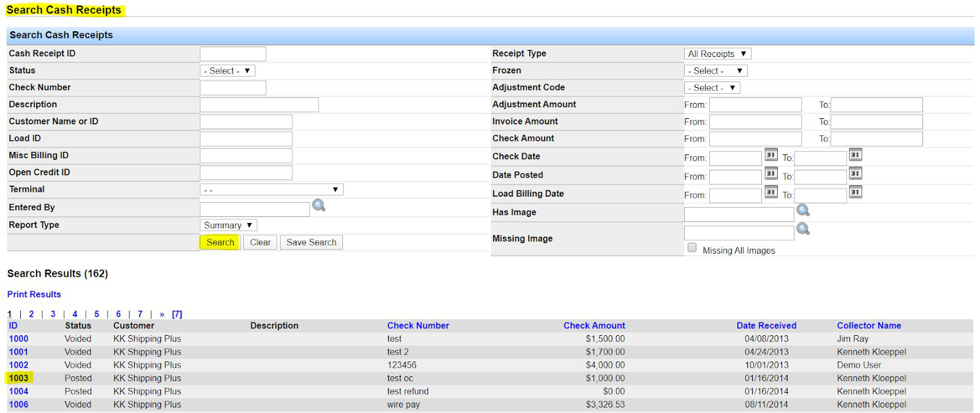This screenshot has height=413, width=980.
Task: Open calendar for Check Date To
Action: (856, 154)
